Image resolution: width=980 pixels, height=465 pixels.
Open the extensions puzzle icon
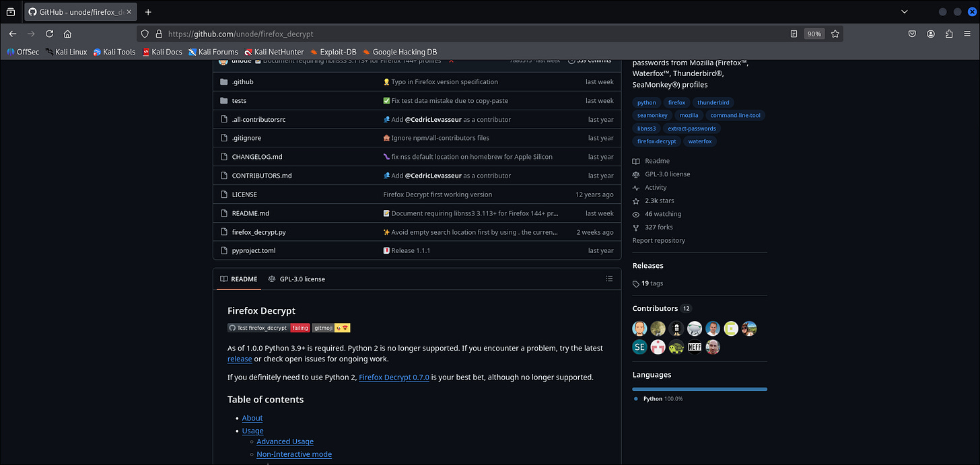(x=949, y=34)
